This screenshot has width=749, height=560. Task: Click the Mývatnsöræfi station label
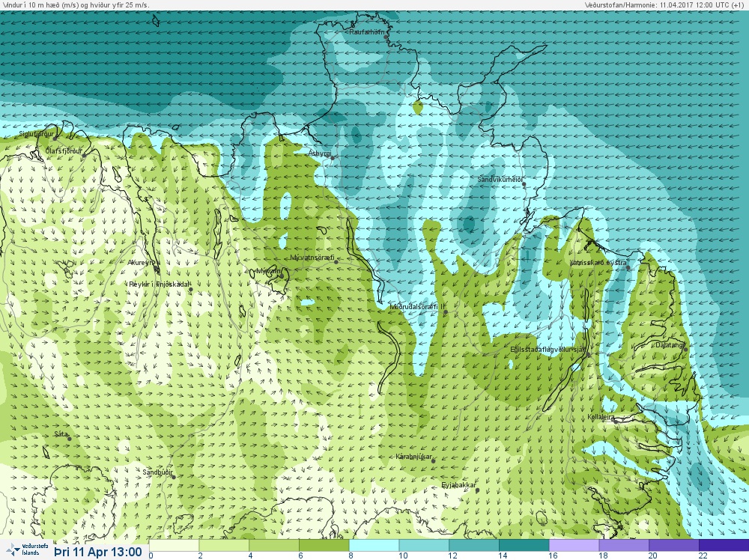point(312,258)
